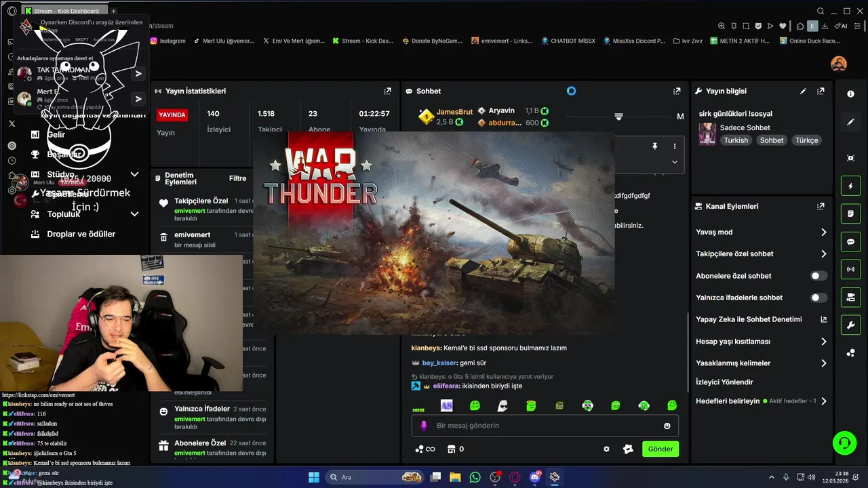This screenshot has height=488, width=868.
Task: Click the leaderboard handle between JamesBrut and M
Action: click(618, 117)
